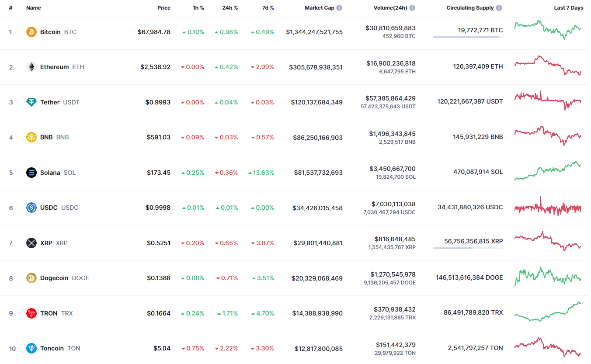The image size is (591, 364).
Task: Open the BNB coin name link
Action: click(46, 137)
